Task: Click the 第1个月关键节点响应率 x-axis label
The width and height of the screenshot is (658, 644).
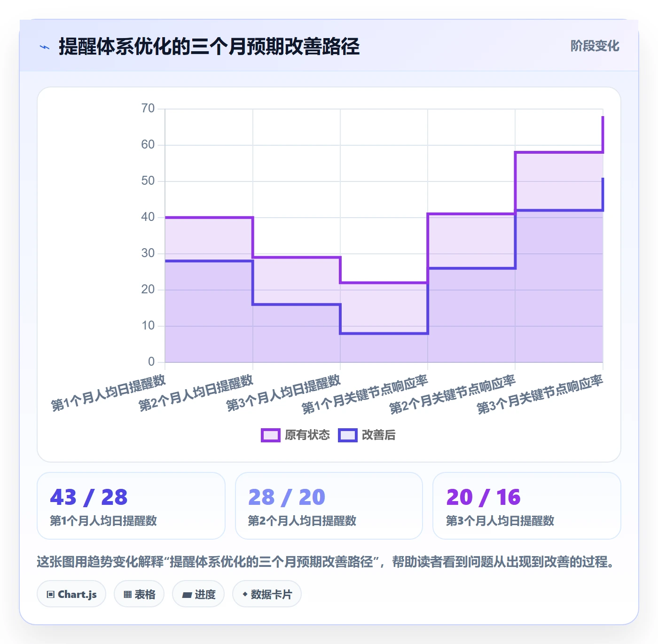Action: point(365,395)
